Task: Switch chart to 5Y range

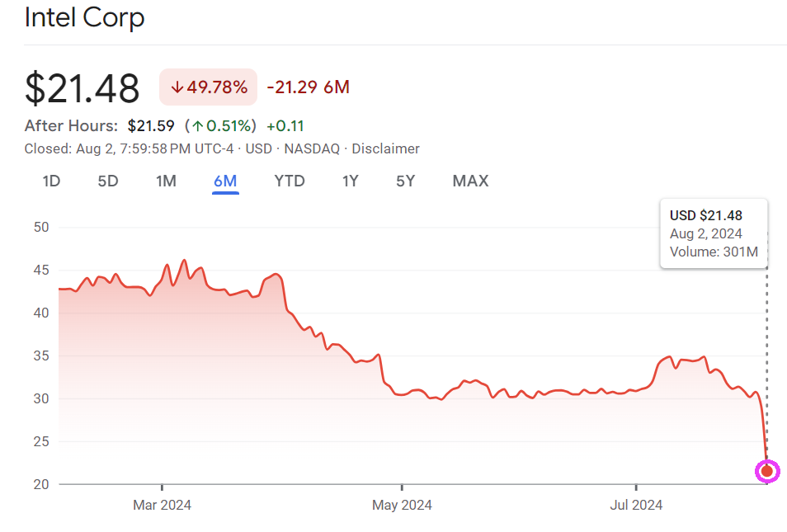Action: point(405,181)
